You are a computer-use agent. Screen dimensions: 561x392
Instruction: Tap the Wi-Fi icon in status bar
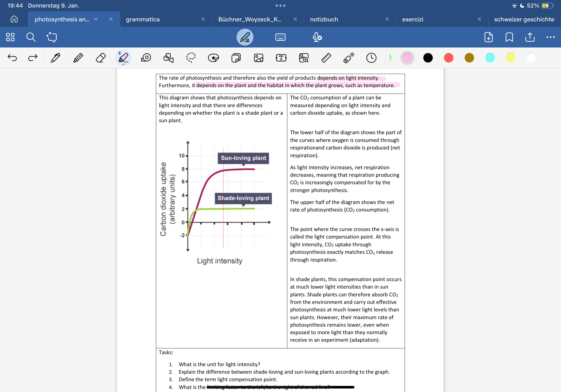(x=514, y=6)
